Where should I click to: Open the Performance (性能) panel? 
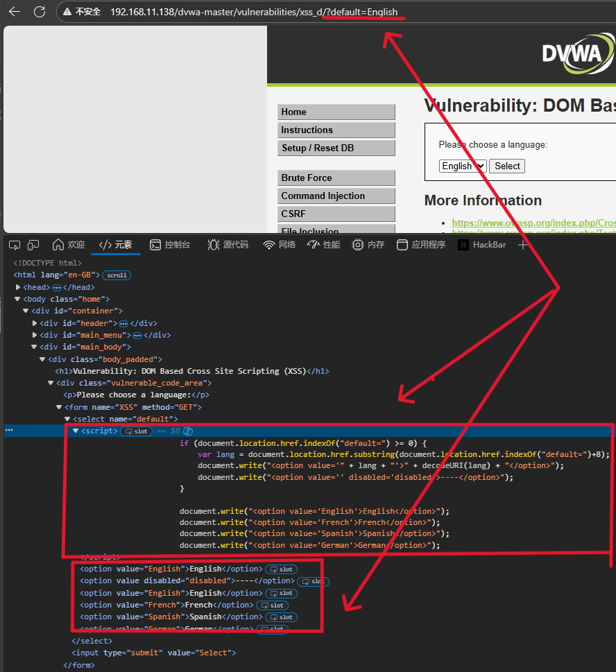tap(323, 245)
